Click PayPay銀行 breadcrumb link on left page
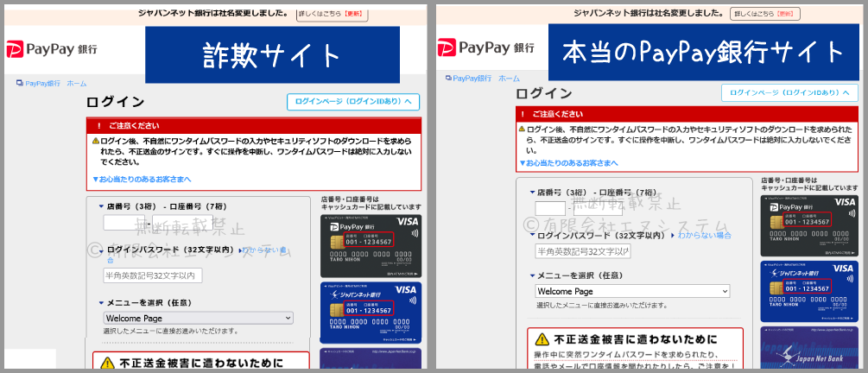868x373 pixels. 42,84
